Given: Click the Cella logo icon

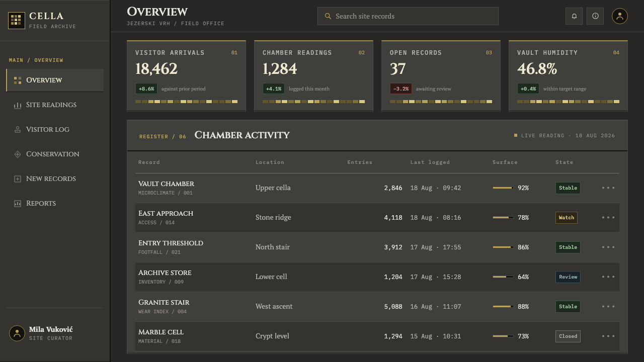Looking at the screenshot, I should coord(17,21).
